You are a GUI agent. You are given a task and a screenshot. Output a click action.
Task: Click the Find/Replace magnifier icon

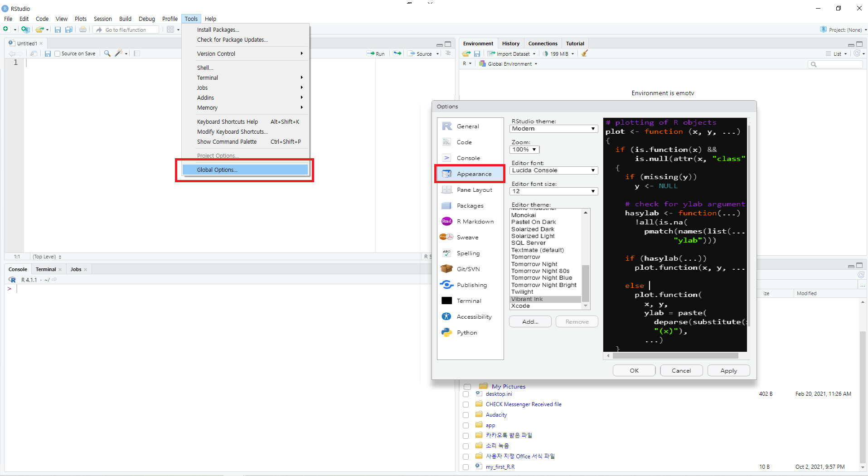point(107,53)
